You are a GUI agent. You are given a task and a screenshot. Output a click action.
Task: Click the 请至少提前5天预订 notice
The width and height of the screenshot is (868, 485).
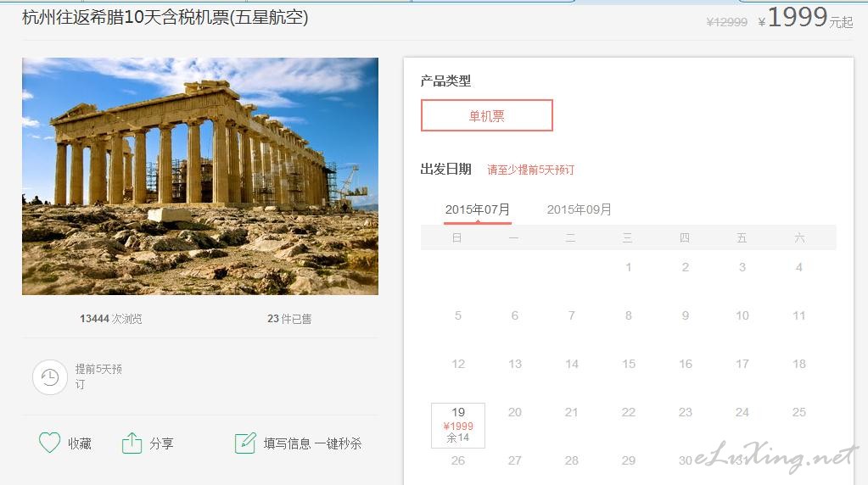[530, 170]
